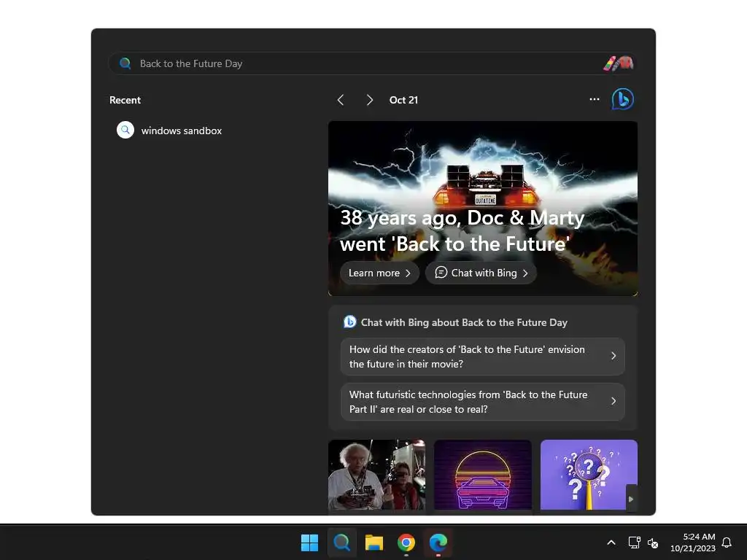Click the Back to the Future doodle icon
This screenshot has width=747, height=560.
click(619, 63)
